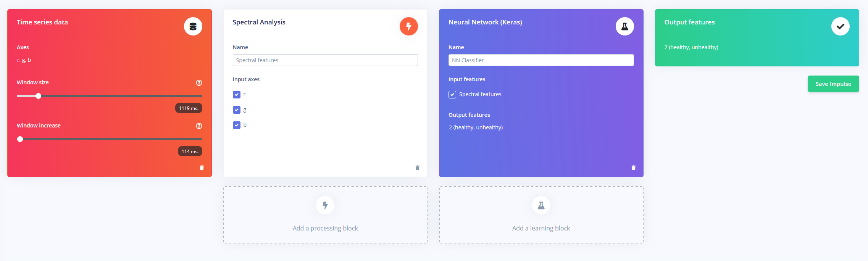This screenshot has width=868, height=261.
Task: Uncheck the b input axis
Action: pyautogui.click(x=237, y=125)
